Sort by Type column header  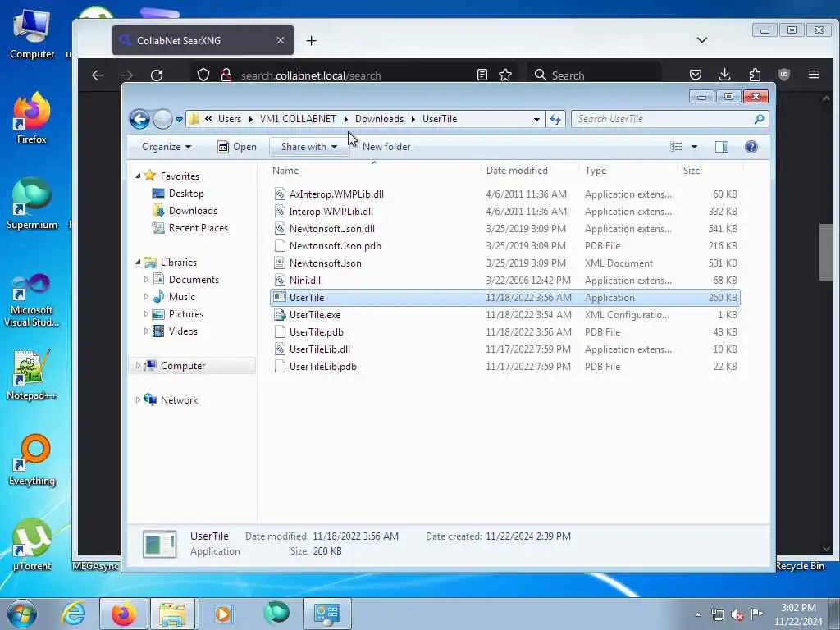(628, 171)
